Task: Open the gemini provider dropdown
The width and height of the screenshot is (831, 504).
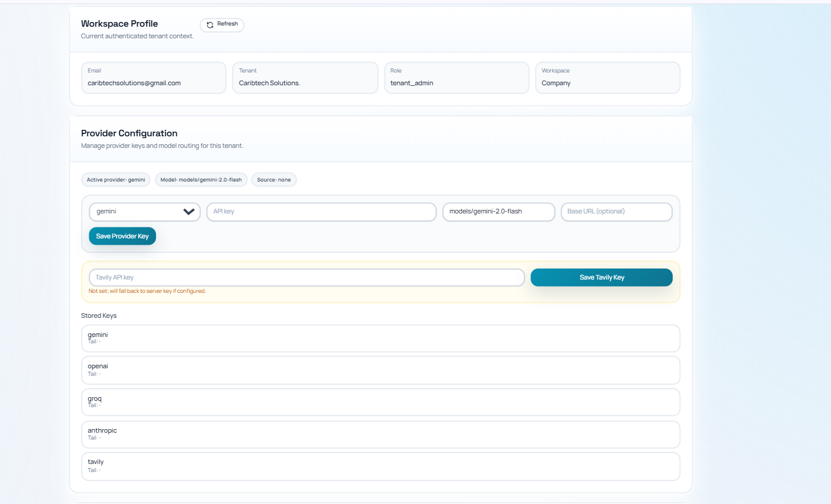Action: tap(144, 212)
